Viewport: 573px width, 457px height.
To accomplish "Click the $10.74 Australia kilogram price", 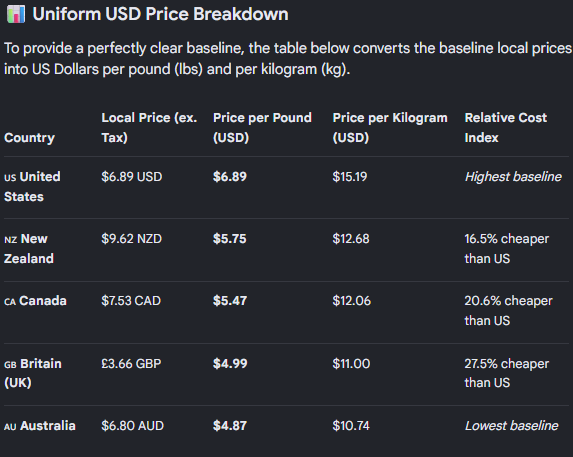I will tap(351, 426).
